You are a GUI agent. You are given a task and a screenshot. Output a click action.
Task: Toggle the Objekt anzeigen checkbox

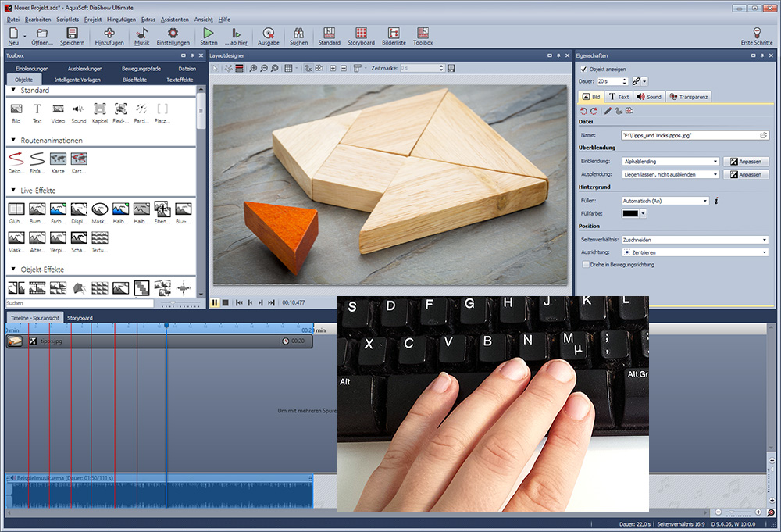(583, 69)
